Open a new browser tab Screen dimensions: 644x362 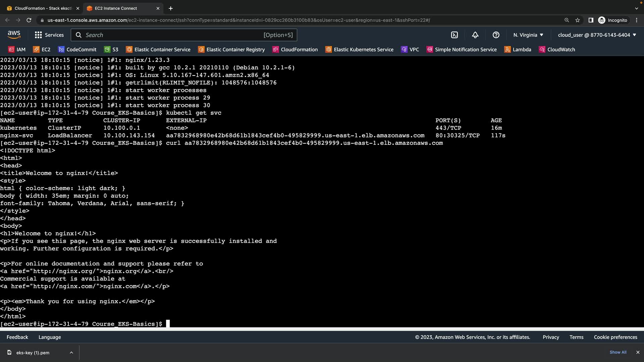170,8
